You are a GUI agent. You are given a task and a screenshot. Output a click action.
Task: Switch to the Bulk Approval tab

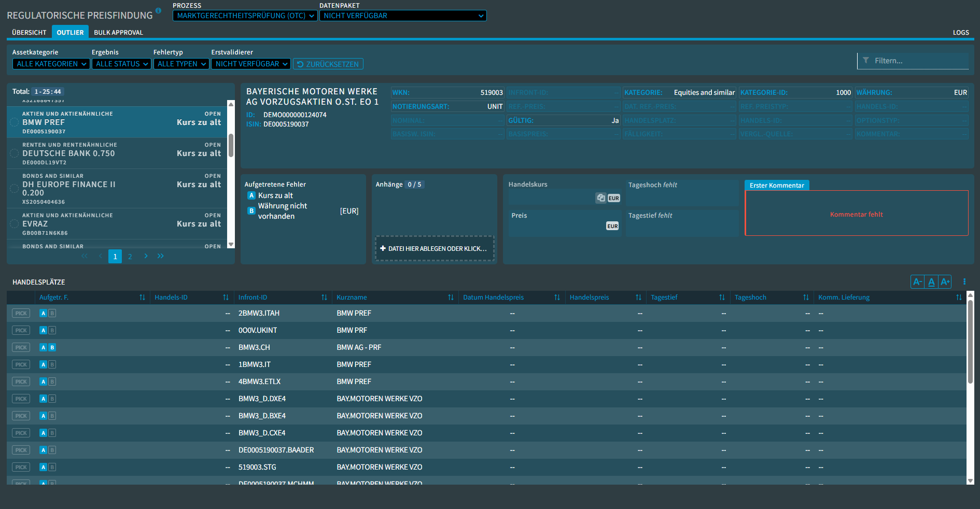118,32
